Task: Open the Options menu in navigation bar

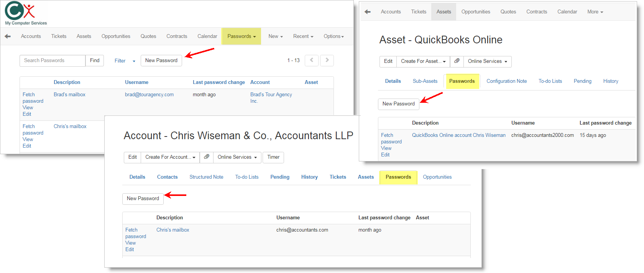Action: coord(333,36)
